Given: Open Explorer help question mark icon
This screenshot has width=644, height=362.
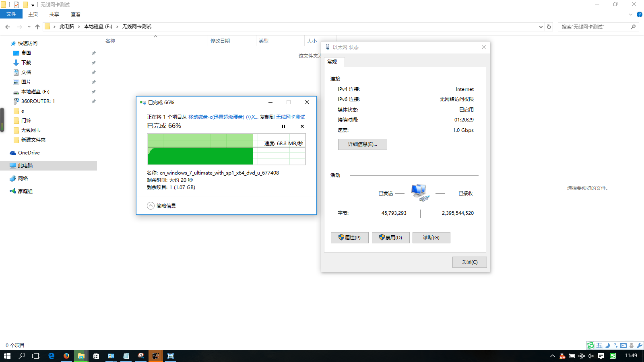Looking at the screenshot, I should tap(639, 14).
